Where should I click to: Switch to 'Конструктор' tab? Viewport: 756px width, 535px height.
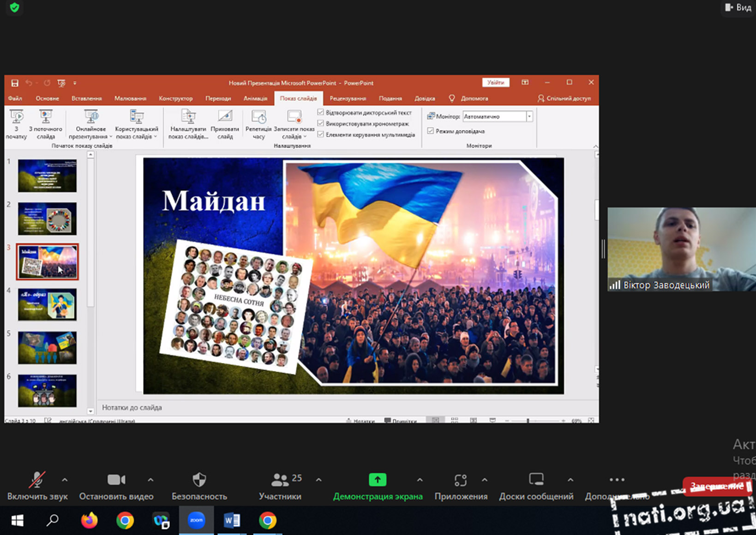[175, 98]
